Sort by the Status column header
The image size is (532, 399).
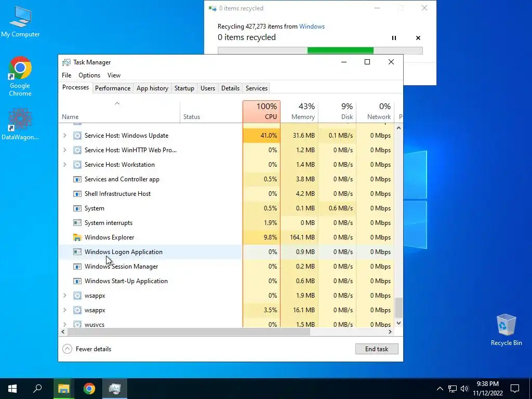[211, 112]
